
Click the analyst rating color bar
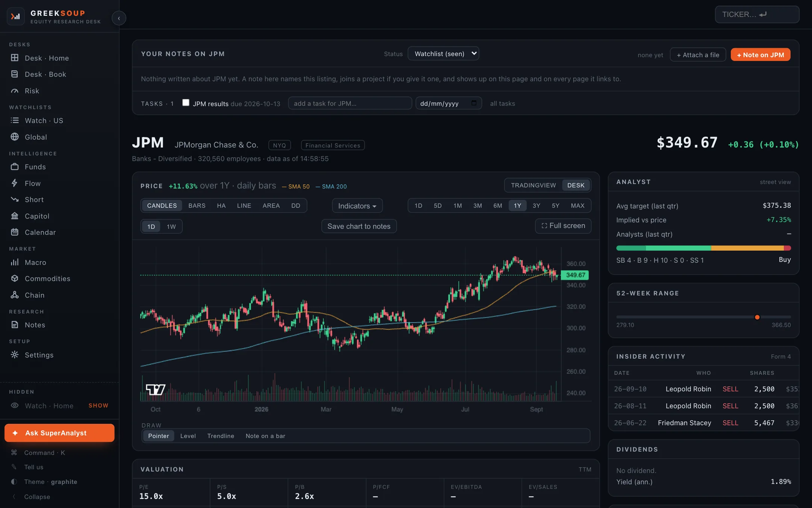(704, 248)
